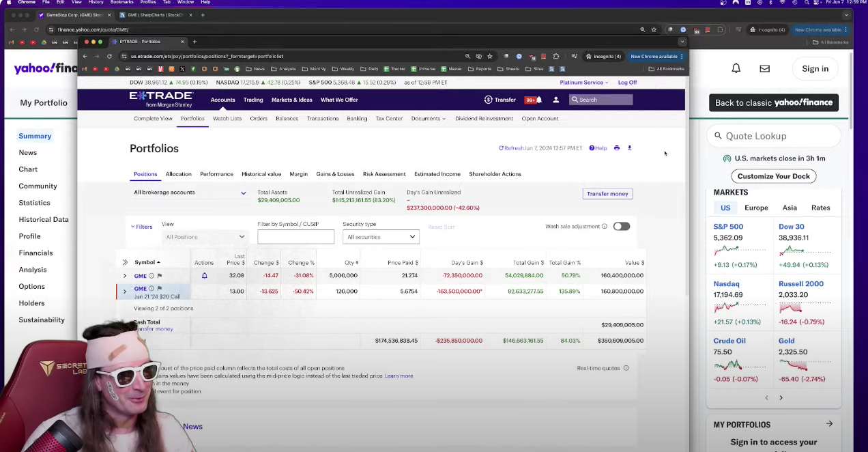The height and width of the screenshot is (452, 868).
Task: Click the info icon next to the GME stock symbol
Action: click(151, 276)
